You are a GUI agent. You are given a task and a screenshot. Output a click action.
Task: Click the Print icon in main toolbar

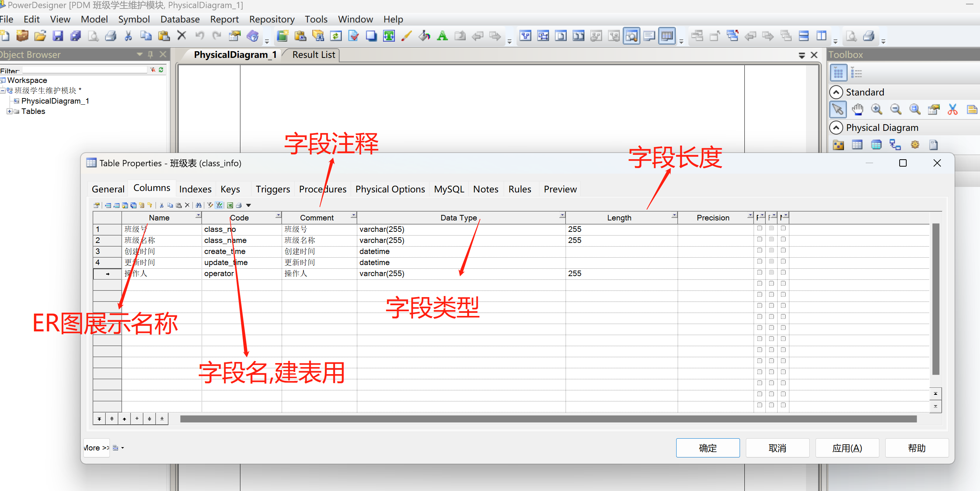pos(110,36)
